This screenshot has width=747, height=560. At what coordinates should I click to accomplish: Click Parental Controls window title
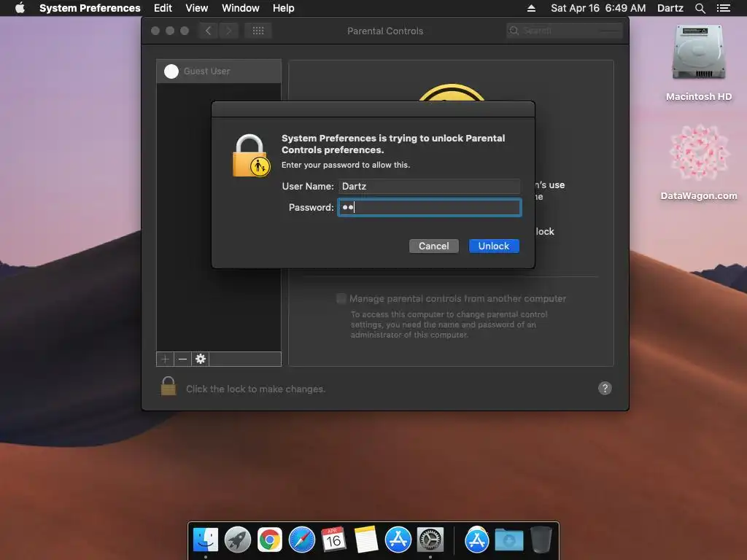click(x=385, y=31)
